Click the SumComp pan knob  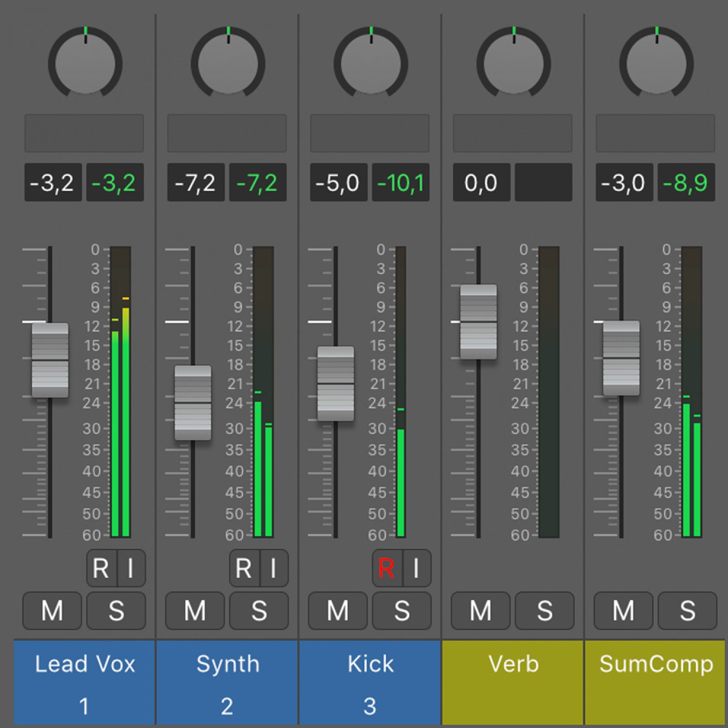tap(656, 64)
